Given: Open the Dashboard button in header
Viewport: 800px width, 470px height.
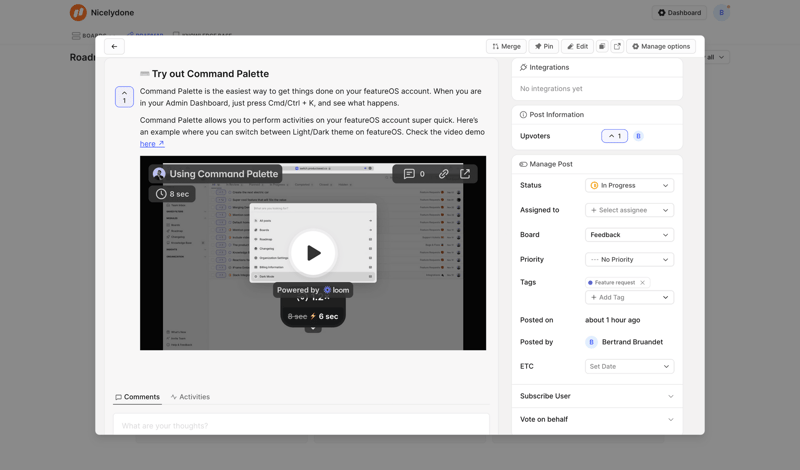Looking at the screenshot, I should coord(679,13).
